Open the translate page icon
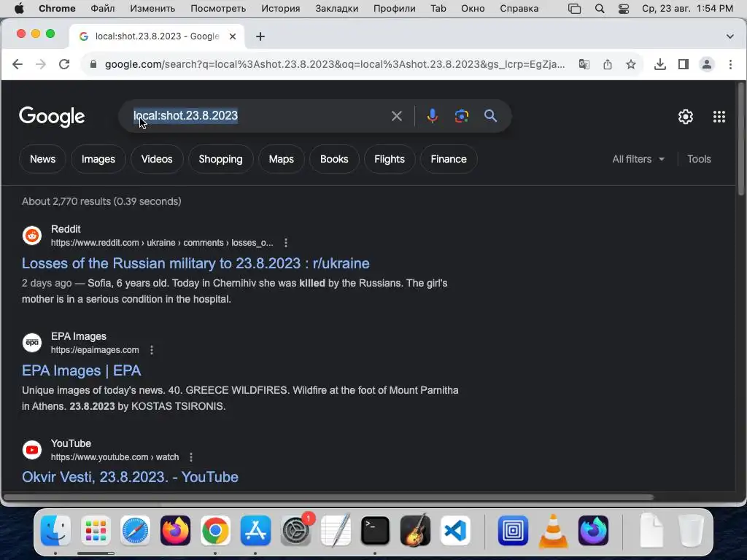Image resolution: width=747 pixels, height=560 pixels. 584,64
